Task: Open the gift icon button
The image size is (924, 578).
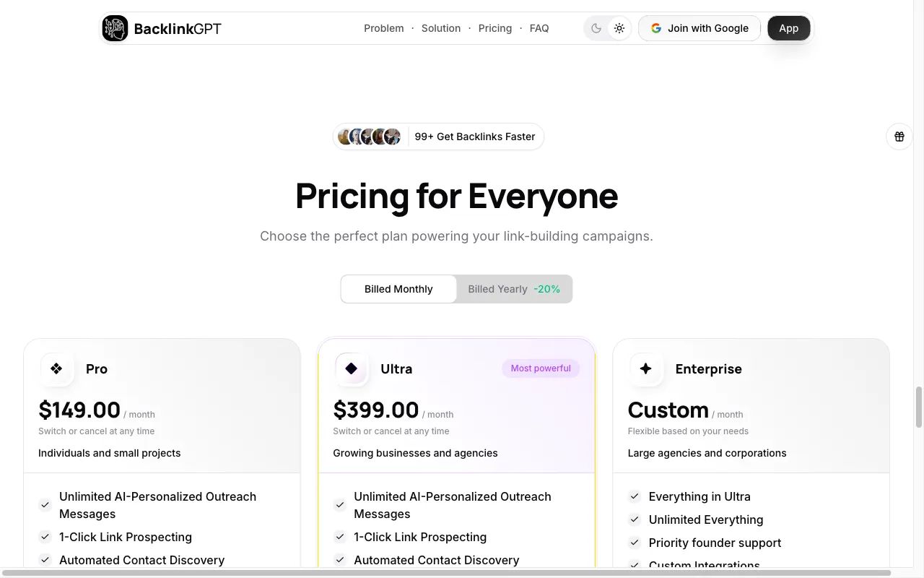Action: click(899, 137)
